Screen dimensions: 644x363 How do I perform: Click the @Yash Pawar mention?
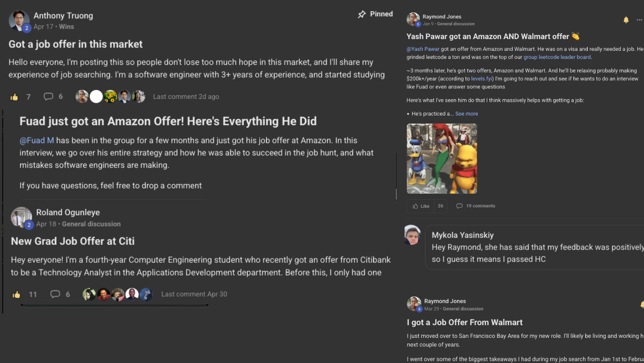coord(423,49)
